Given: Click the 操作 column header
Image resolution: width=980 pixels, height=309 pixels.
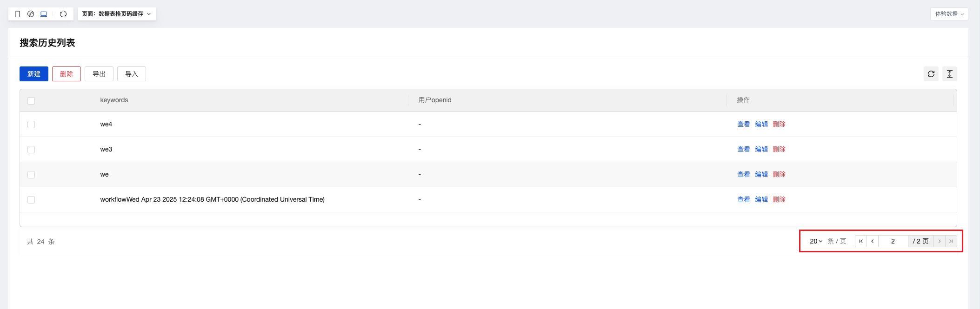Looking at the screenshot, I should (743, 100).
